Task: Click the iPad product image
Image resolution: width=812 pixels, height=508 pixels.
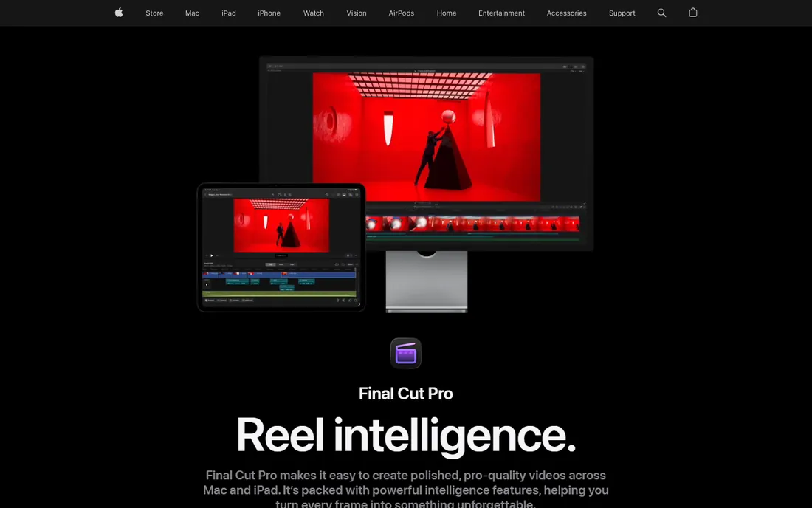Action: pyautogui.click(x=281, y=247)
